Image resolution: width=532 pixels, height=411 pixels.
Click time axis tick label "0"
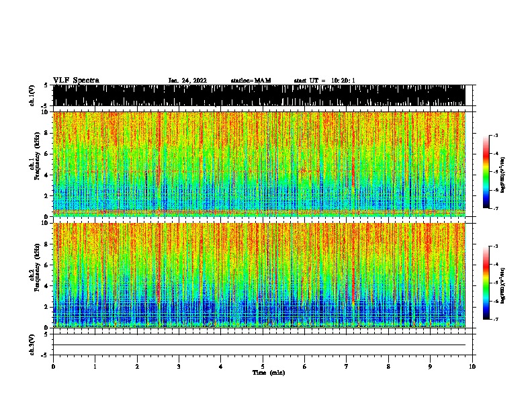pyautogui.click(x=53, y=367)
